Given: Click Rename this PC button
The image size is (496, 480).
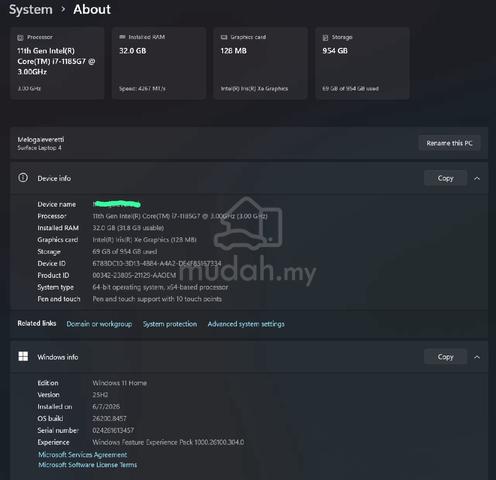Looking at the screenshot, I should click(x=449, y=143).
